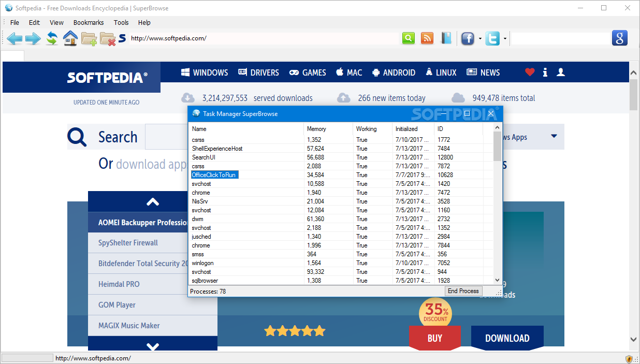Viewport: 640px width, 364px height.
Task: Click the blue DOWNLOAD button
Action: click(507, 338)
